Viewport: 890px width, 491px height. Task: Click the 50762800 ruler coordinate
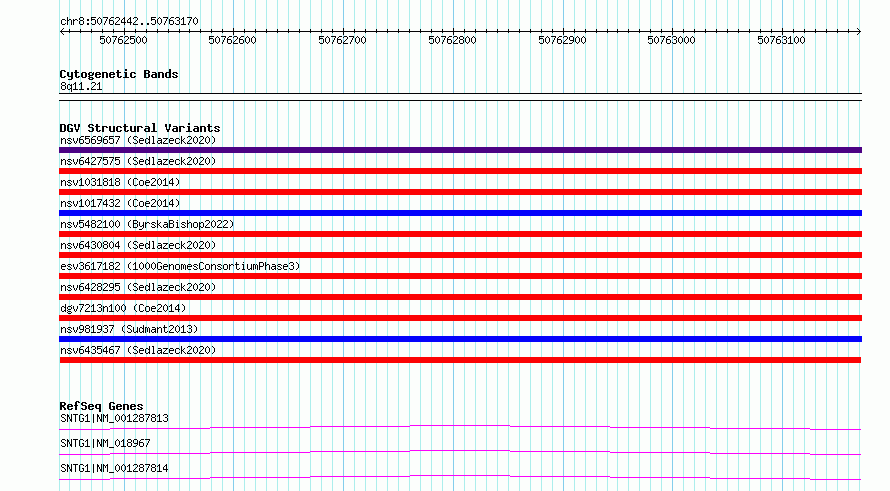[x=452, y=40]
